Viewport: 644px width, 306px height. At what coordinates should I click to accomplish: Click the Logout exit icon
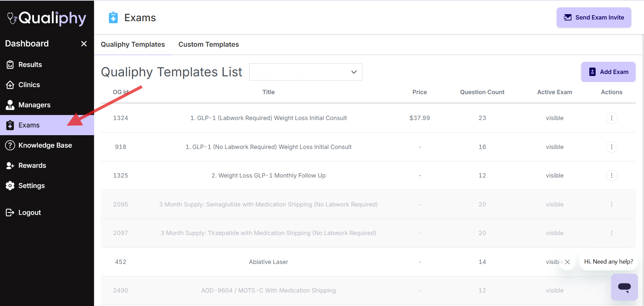pos(10,213)
